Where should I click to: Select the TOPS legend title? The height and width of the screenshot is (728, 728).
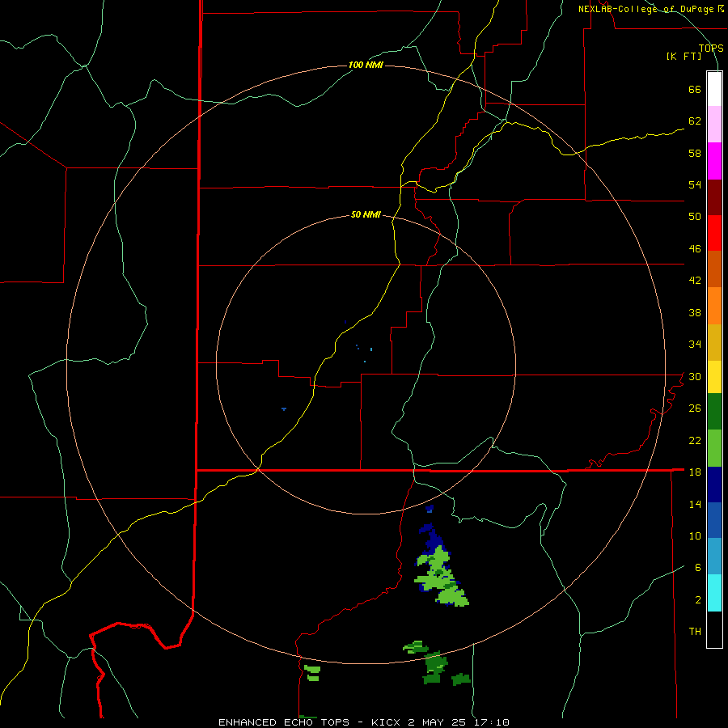(x=711, y=49)
